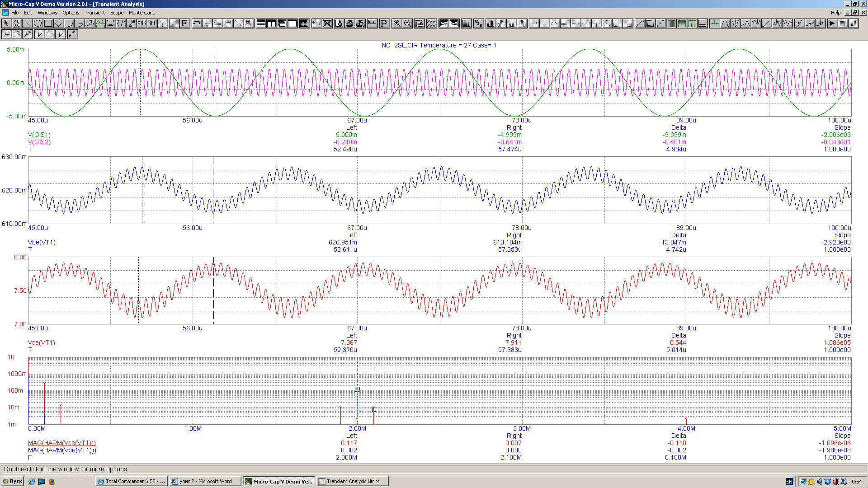Screen dimensions: 868x488
Task: Choose the diagonal line drawing tool
Action: tap(27, 23)
